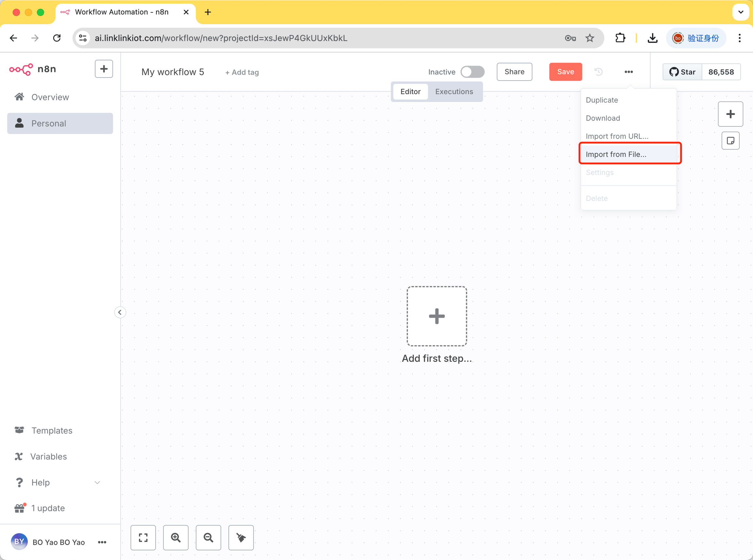Click Add tag next to workflow name
The width and height of the screenshot is (753, 560).
(x=242, y=72)
